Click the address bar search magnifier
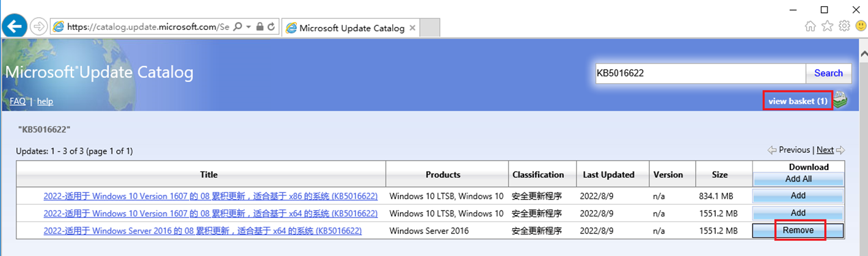Image resolution: width=868 pixels, height=256 pixels. [238, 27]
